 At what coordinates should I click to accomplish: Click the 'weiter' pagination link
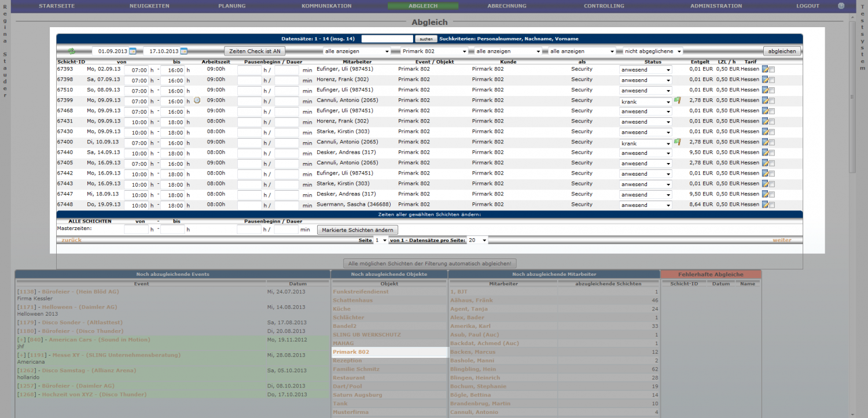coord(782,240)
